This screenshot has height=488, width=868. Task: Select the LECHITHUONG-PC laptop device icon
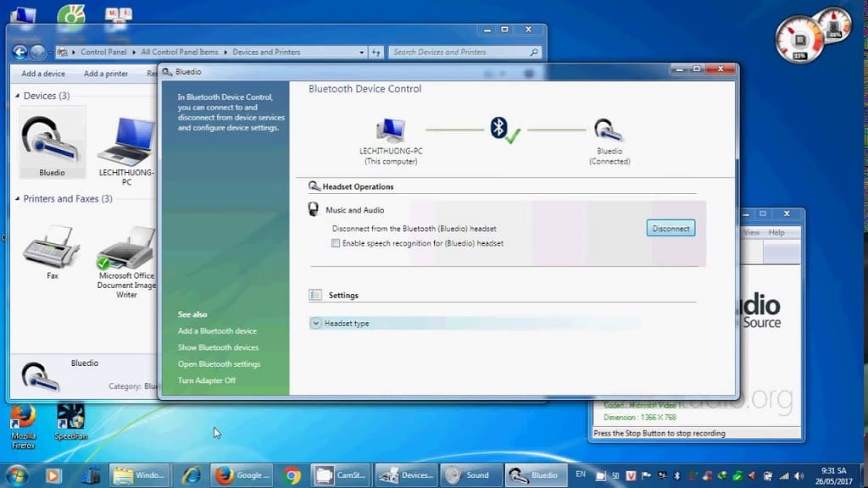pos(127,149)
